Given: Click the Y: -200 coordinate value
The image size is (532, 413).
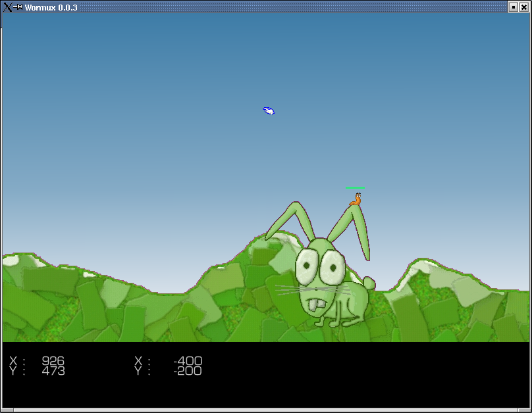Looking at the screenshot, I should [188, 371].
